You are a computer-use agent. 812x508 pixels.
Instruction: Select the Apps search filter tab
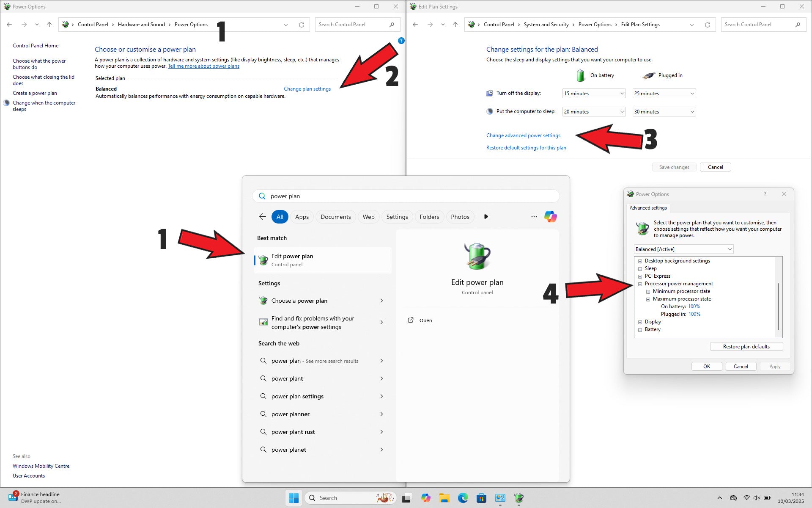(x=302, y=217)
